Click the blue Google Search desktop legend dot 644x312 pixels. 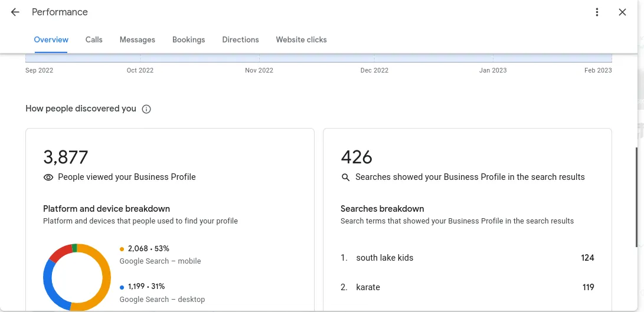122,287
